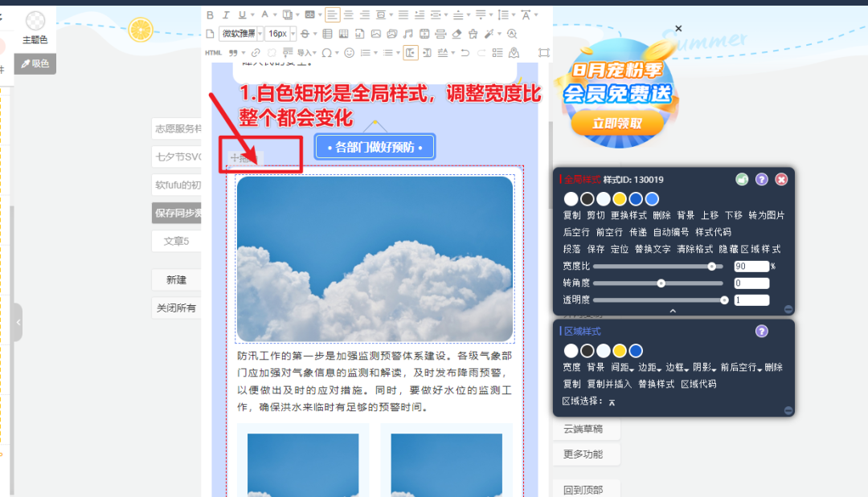The width and height of the screenshot is (868, 497).
Task: Click 回到顶部 back to top
Action: tap(583, 490)
